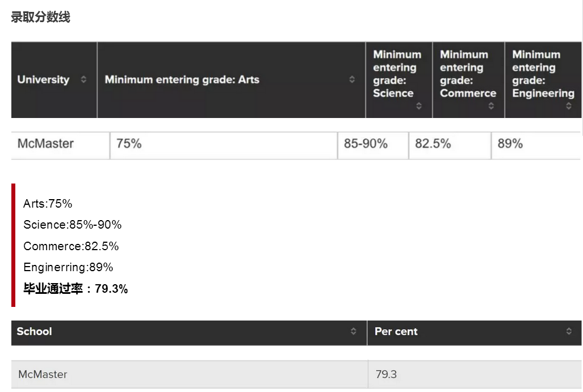Click the 75% Arts grade cell
The width and height of the screenshot is (583, 392).
tap(129, 144)
